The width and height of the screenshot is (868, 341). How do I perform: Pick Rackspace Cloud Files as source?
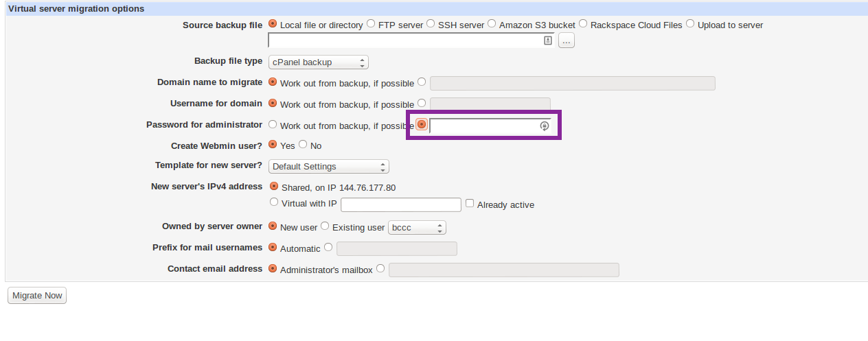click(583, 24)
